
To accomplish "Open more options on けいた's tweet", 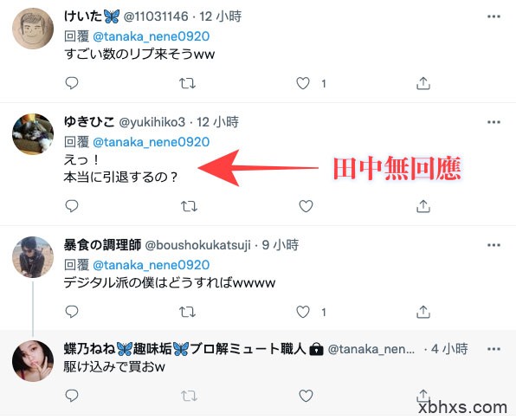I will coord(494,16).
